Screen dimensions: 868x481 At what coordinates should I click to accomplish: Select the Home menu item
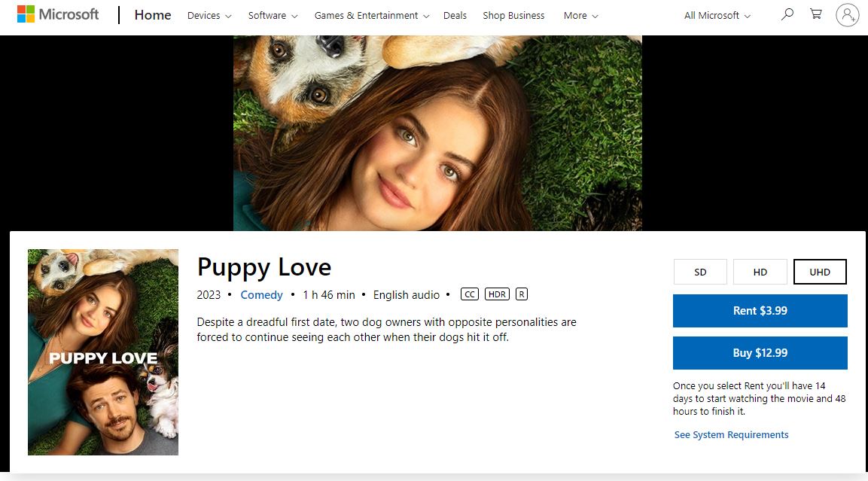click(152, 14)
